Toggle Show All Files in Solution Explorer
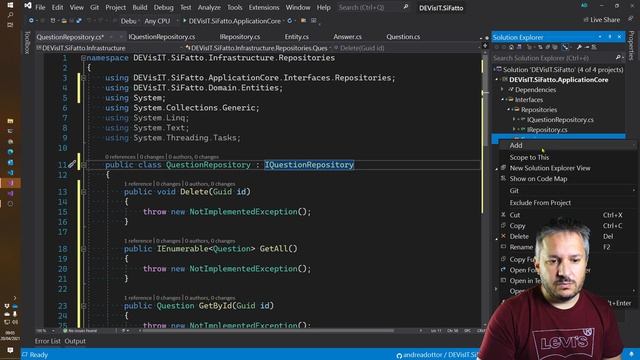640x360 pixels. (555, 47)
